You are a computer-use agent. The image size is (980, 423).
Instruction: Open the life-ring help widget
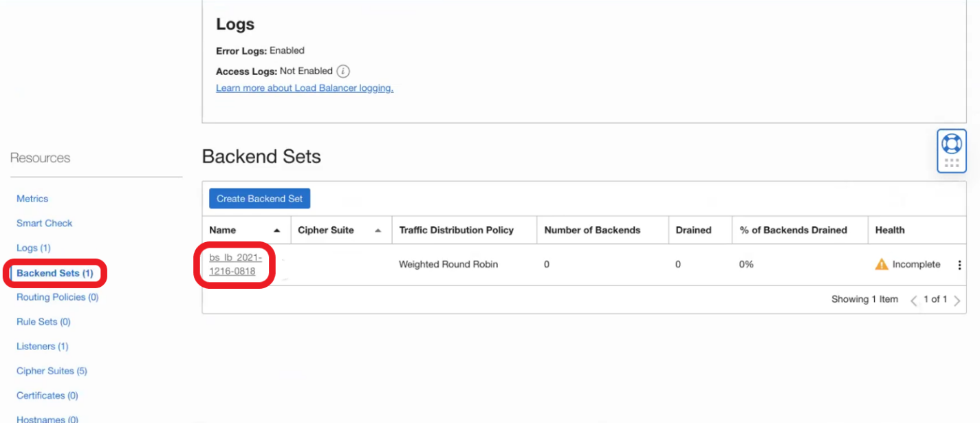coord(952,144)
